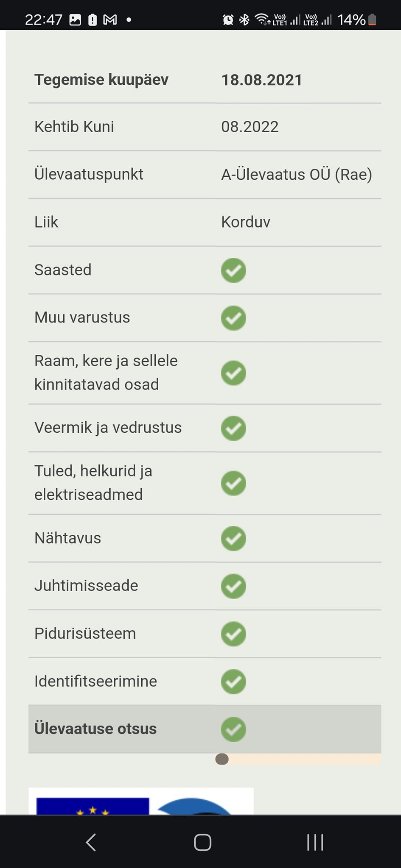Tap the Juhtimisseade checkmark icon
Viewport: 401px width, 868px height.
(x=233, y=586)
